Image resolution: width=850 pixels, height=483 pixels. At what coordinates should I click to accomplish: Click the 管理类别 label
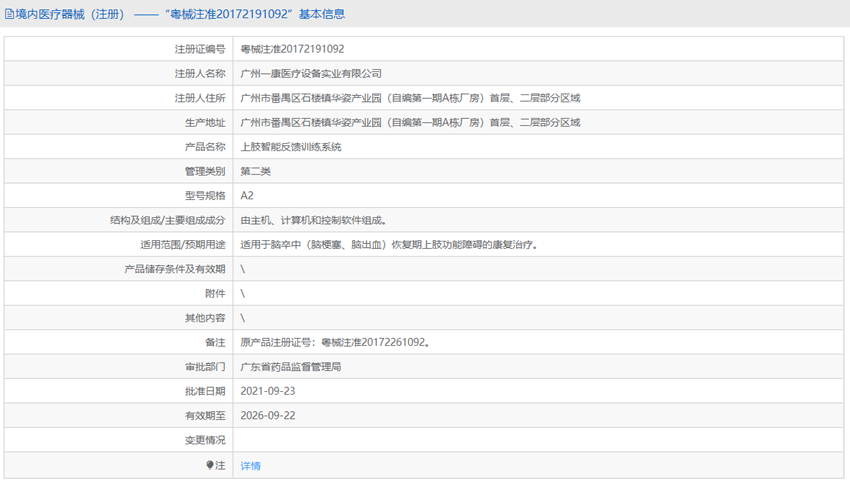(x=205, y=171)
